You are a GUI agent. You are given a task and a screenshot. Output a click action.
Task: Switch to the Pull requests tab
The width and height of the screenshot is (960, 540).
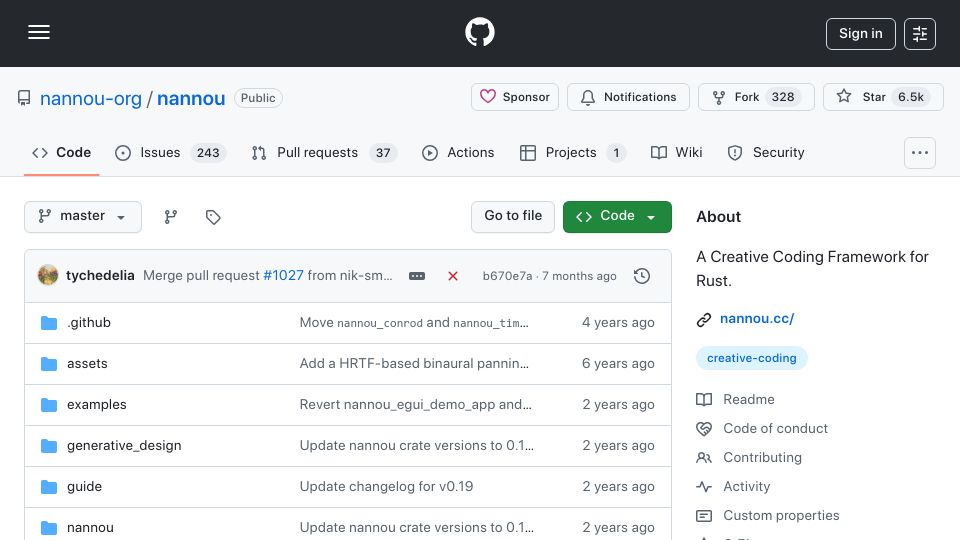(x=324, y=152)
